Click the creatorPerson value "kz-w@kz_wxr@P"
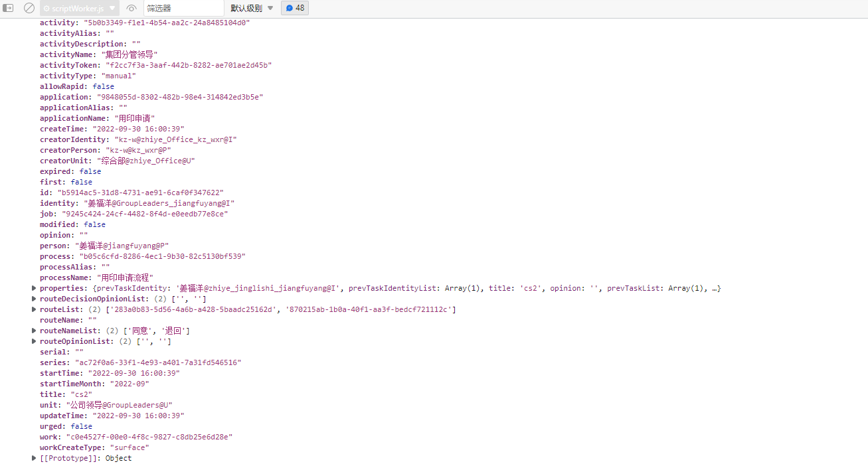 (x=138, y=150)
